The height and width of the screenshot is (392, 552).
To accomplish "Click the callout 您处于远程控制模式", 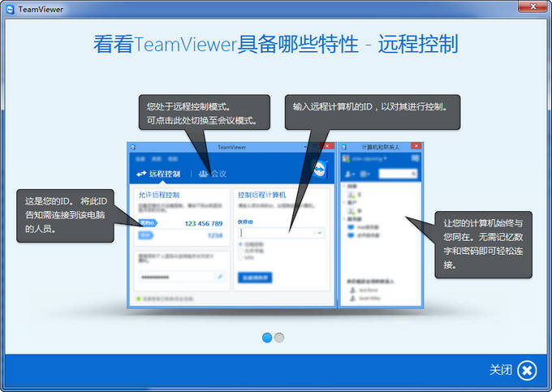I will (x=205, y=112).
